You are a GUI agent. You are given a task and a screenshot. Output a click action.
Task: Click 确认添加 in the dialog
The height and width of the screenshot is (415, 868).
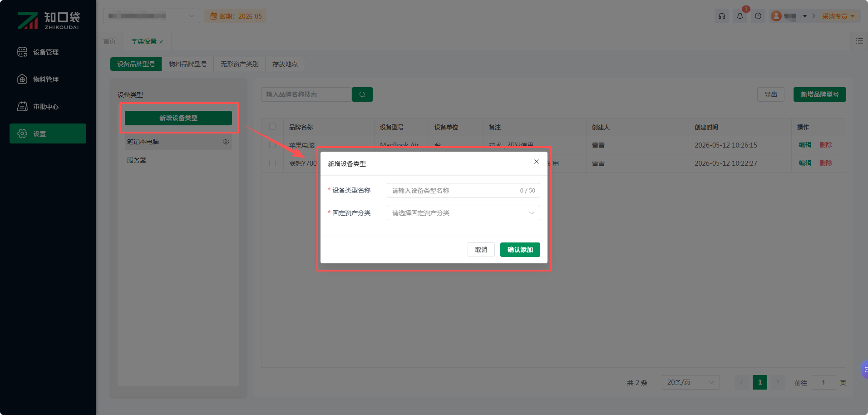[520, 250]
